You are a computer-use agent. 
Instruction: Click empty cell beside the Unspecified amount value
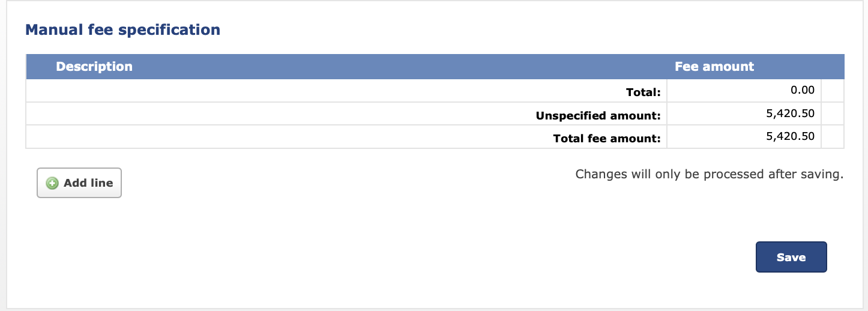[x=832, y=113]
